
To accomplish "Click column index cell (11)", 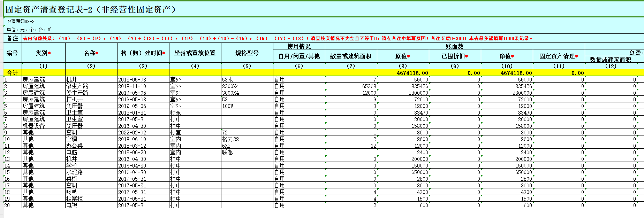I will tap(559, 66).
